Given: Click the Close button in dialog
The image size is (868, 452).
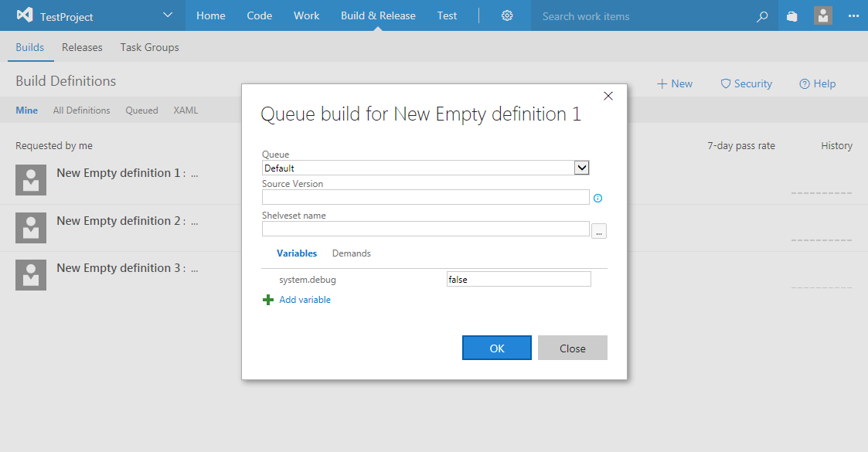Looking at the screenshot, I should coord(572,348).
